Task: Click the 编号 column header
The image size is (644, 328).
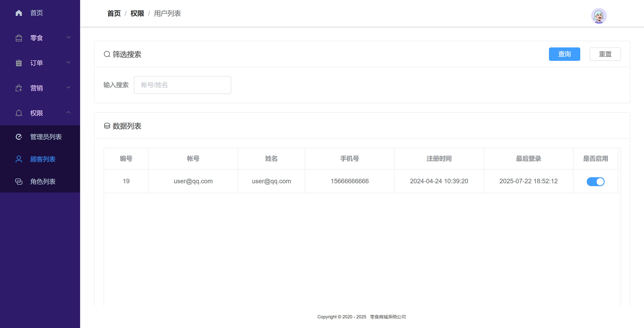Action: 126,159
